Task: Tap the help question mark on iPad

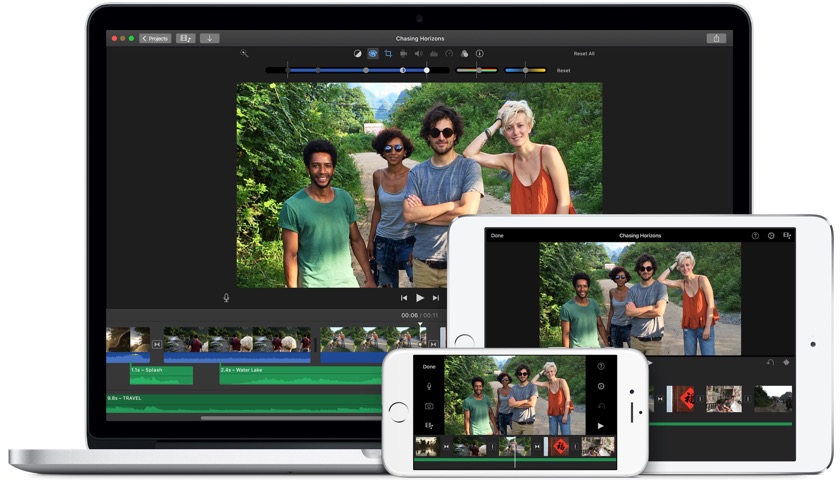Action: click(x=755, y=236)
